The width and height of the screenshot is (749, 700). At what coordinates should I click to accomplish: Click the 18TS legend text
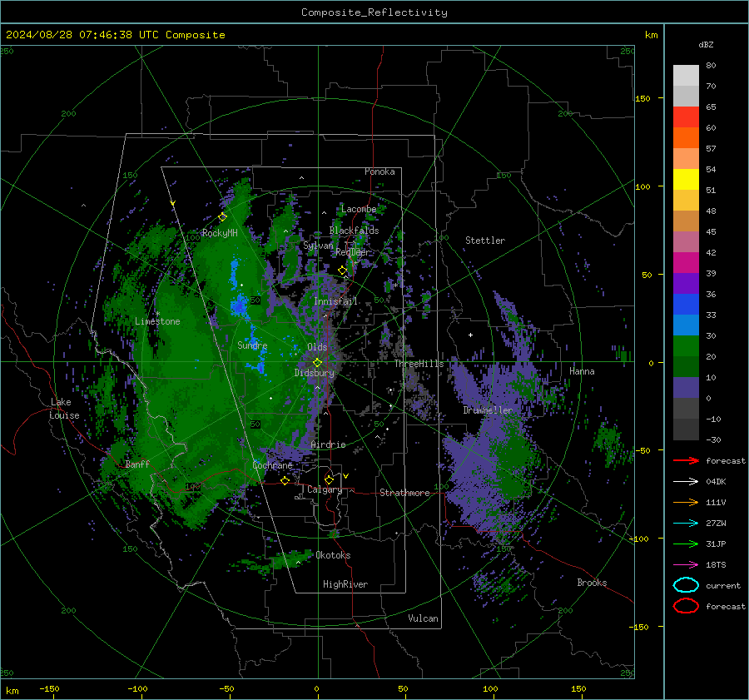point(716,565)
